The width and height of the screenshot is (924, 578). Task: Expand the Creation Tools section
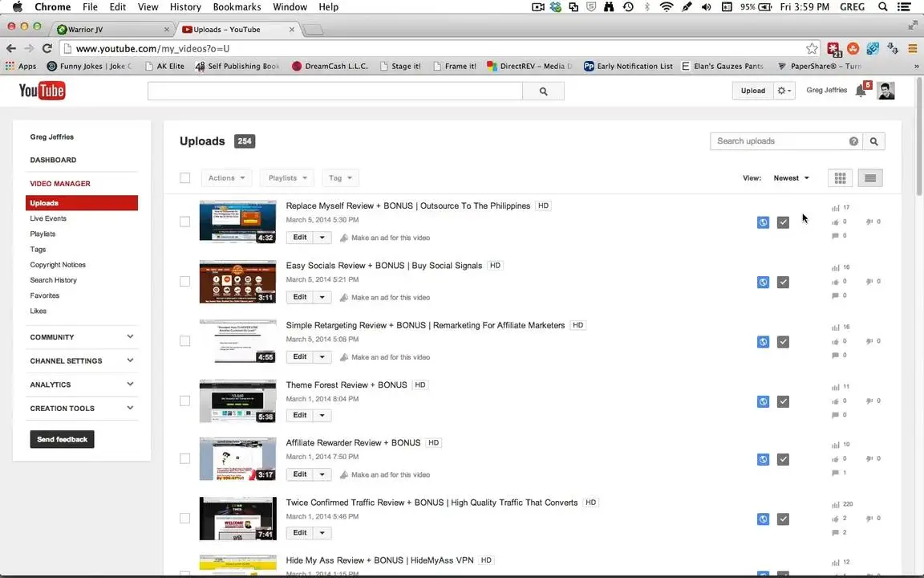tap(82, 408)
